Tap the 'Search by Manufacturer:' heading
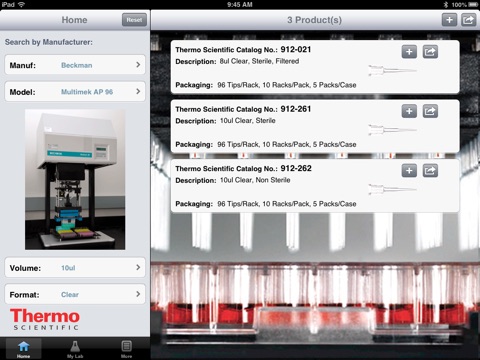The width and height of the screenshot is (480, 360). [x=49, y=42]
